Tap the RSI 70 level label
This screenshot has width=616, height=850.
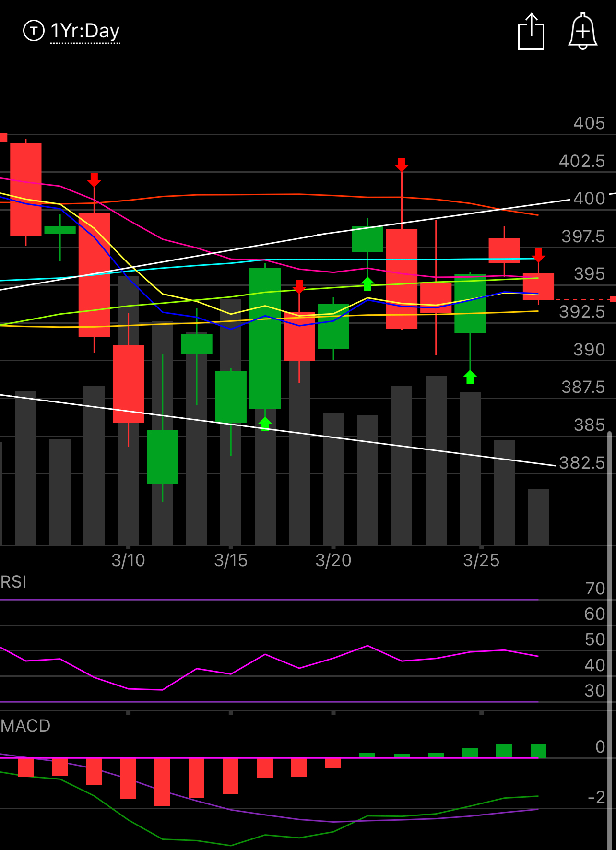[x=595, y=589]
